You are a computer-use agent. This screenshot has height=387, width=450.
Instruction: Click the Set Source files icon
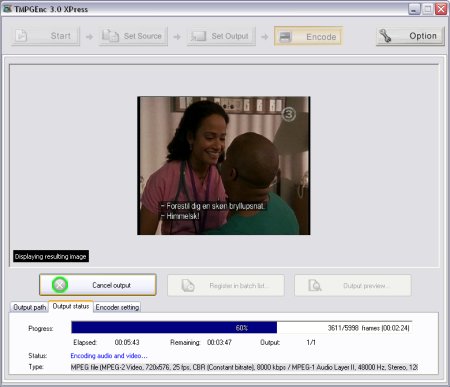[110, 36]
